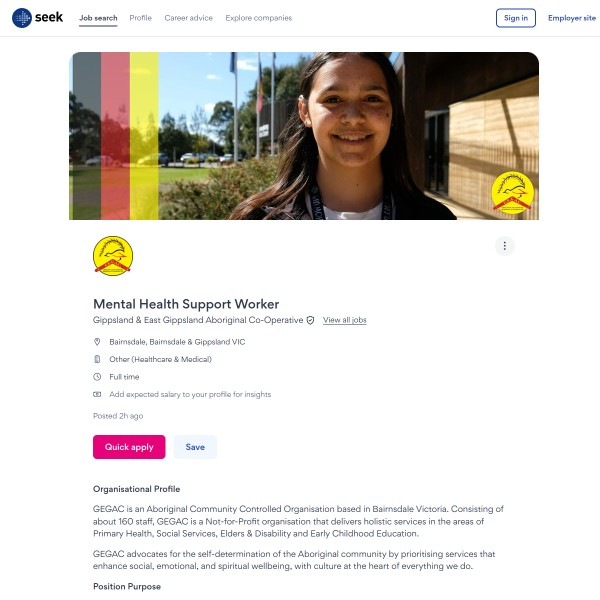This screenshot has height=600, width=600.
Task: Click the Quick apply button
Action: pyautogui.click(x=129, y=447)
